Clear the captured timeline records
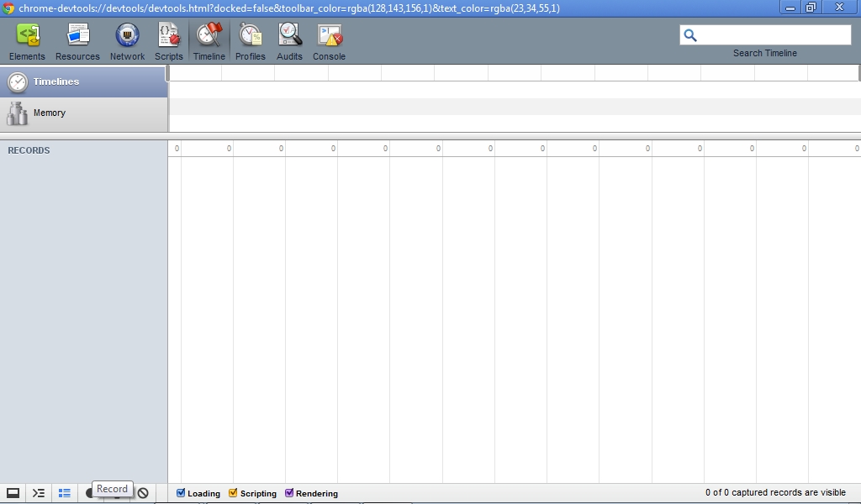This screenshot has width=861, height=504. tap(143, 493)
